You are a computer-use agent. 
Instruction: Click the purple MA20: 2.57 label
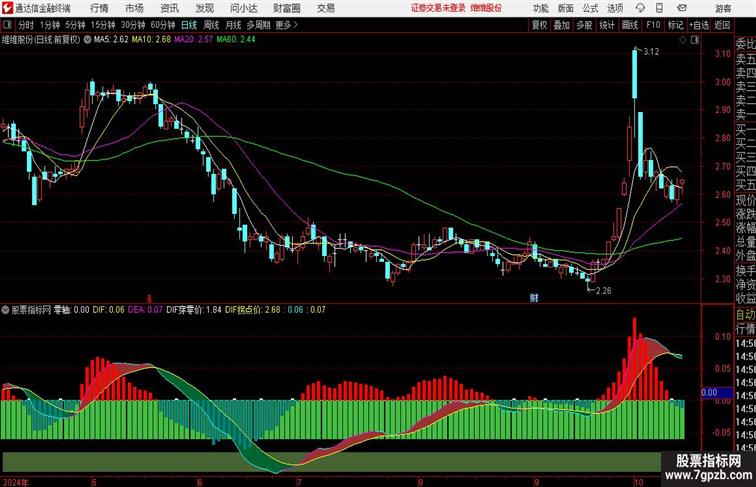[193, 40]
